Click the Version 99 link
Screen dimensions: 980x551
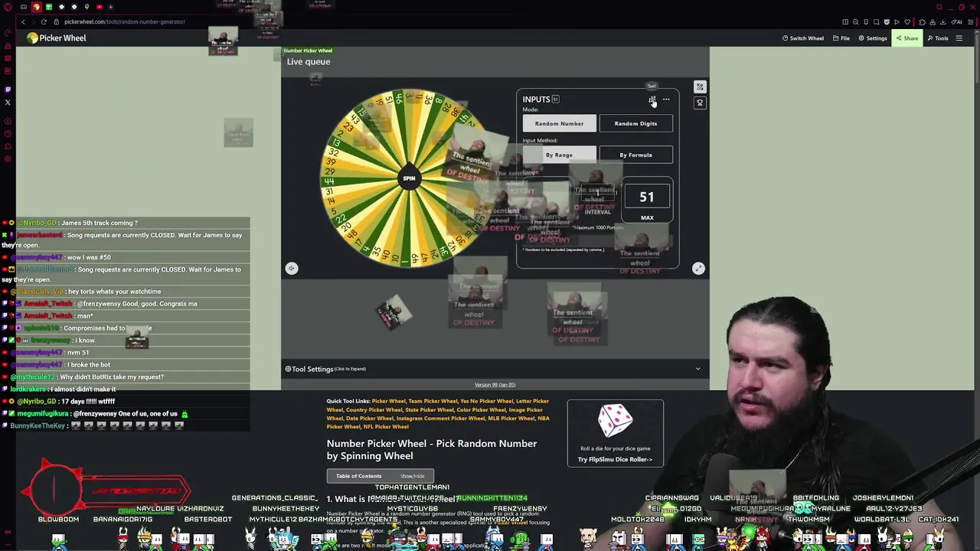tap(495, 385)
